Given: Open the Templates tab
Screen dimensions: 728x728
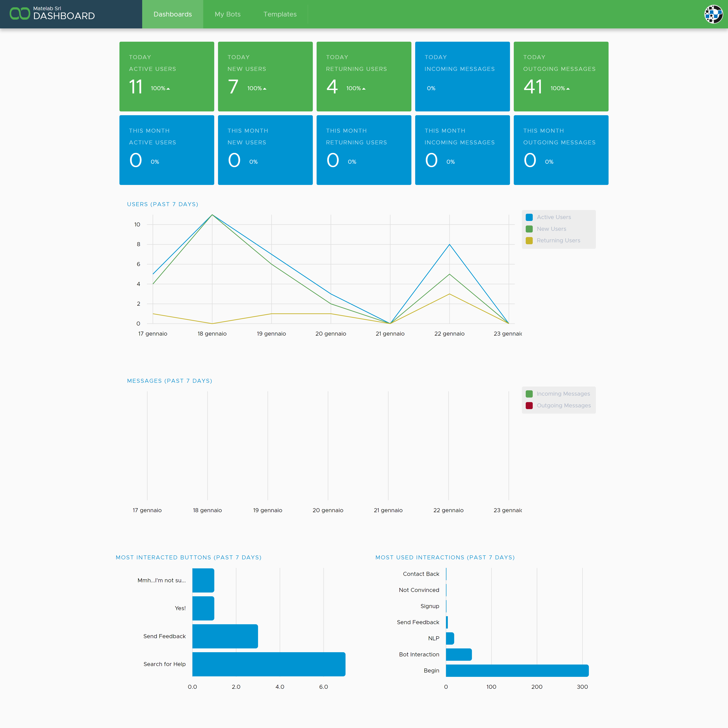Looking at the screenshot, I should (280, 14).
